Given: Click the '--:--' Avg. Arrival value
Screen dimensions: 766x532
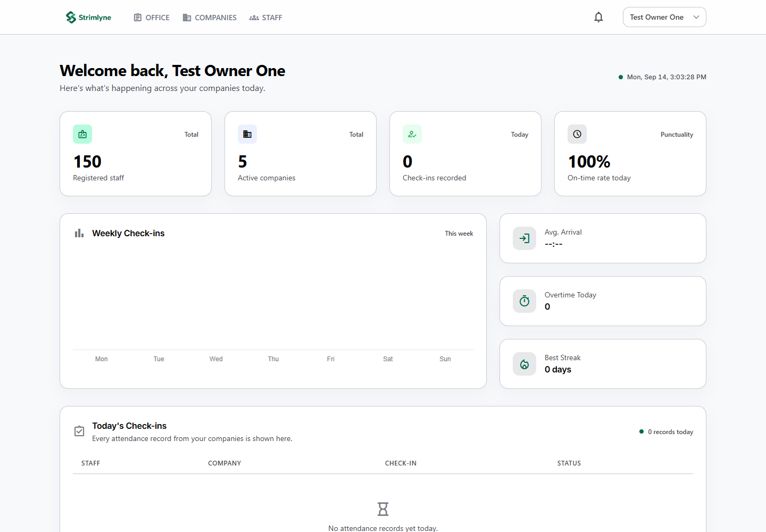Looking at the screenshot, I should coord(554,244).
